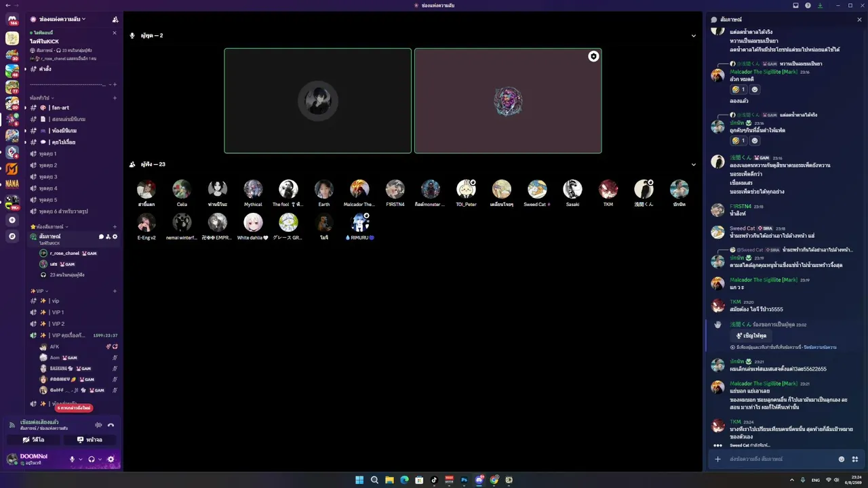The image size is (868, 488).
Task: Open the orange M logo server
Action: point(12,169)
